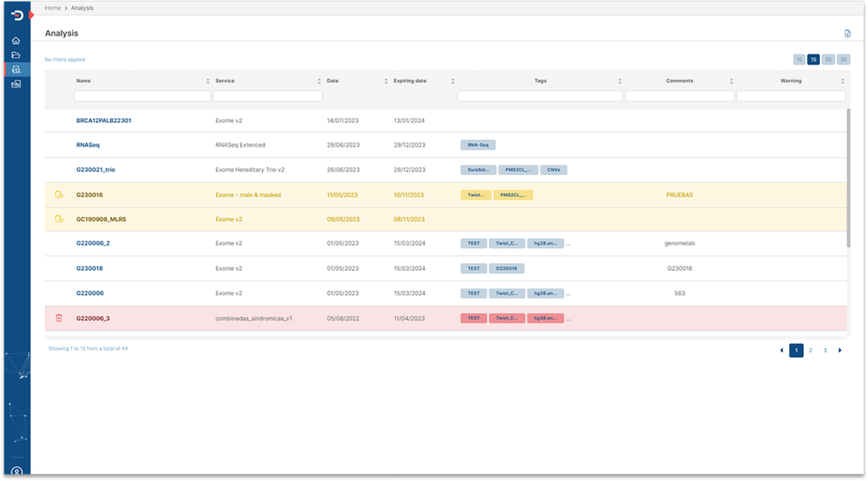Screen dimensions: 868x481
Task: Click the Twist... tag on G230016 row
Action: tap(476, 194)
